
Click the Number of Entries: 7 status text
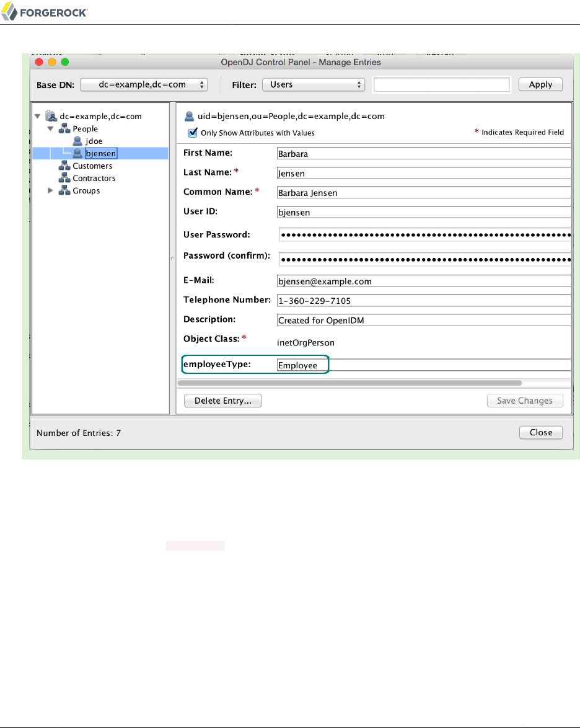79,433
